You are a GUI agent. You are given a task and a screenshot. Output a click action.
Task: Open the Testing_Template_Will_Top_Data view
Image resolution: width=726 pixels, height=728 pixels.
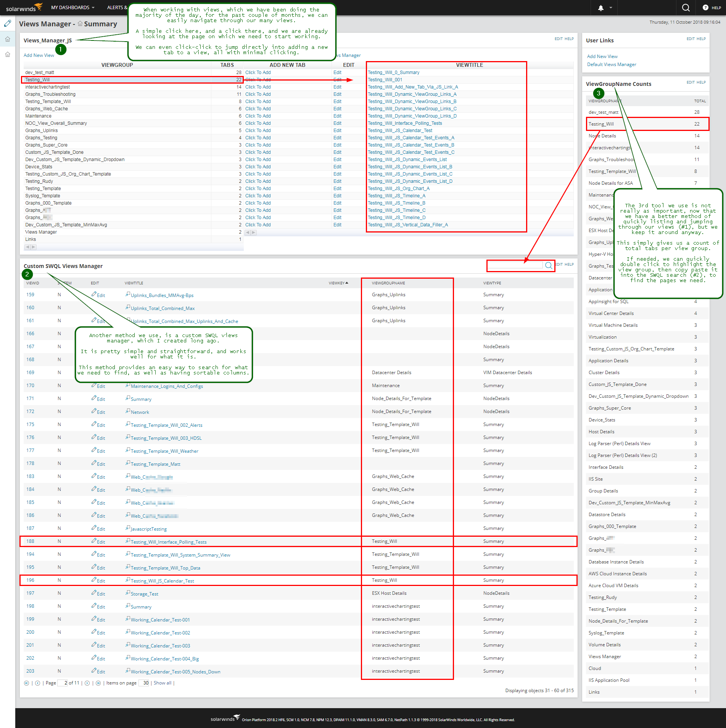click(165, 568)
